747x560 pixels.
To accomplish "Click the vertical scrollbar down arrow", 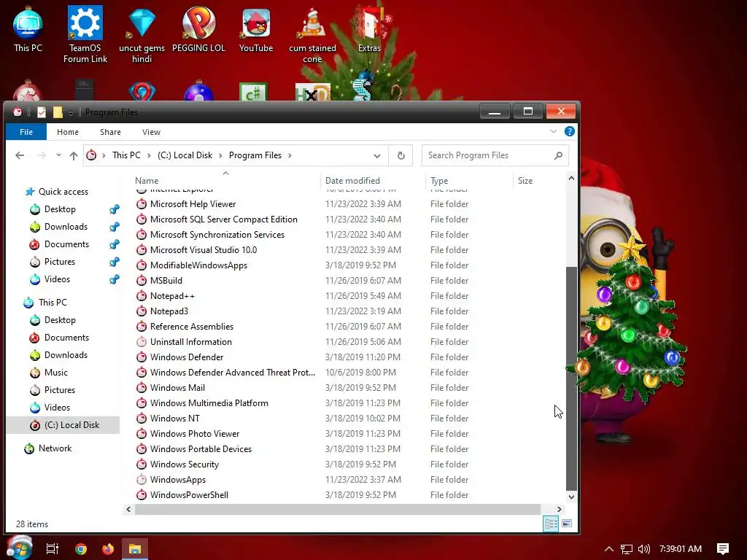I will pos(571,497).
